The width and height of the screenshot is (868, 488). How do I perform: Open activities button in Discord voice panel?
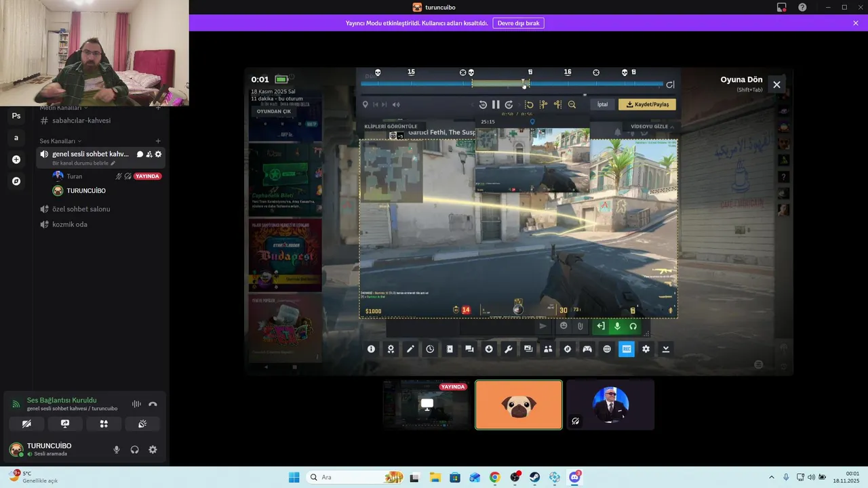coord(104,424)
